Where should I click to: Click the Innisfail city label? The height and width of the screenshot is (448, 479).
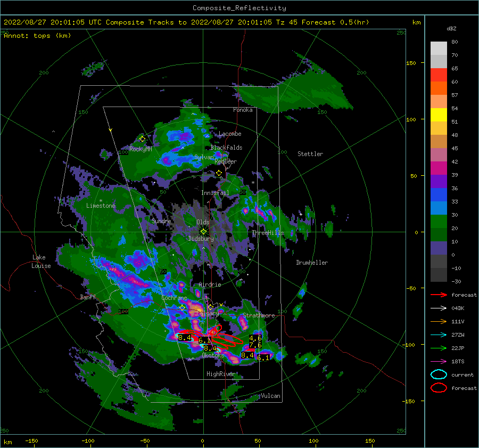tap(215, 193)
